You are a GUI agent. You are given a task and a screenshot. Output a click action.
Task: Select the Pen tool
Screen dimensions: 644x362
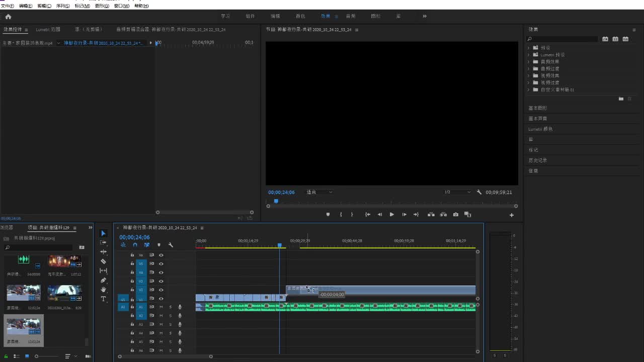coord(103,280)
